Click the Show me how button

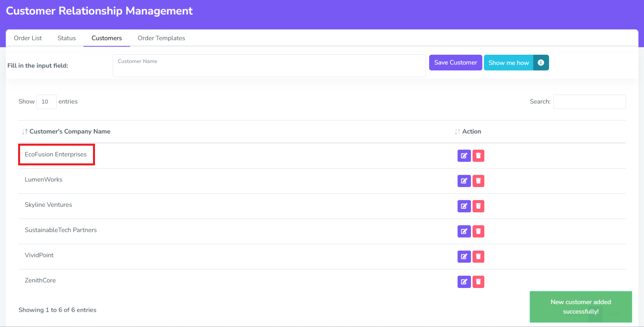(x=508, y=63)
